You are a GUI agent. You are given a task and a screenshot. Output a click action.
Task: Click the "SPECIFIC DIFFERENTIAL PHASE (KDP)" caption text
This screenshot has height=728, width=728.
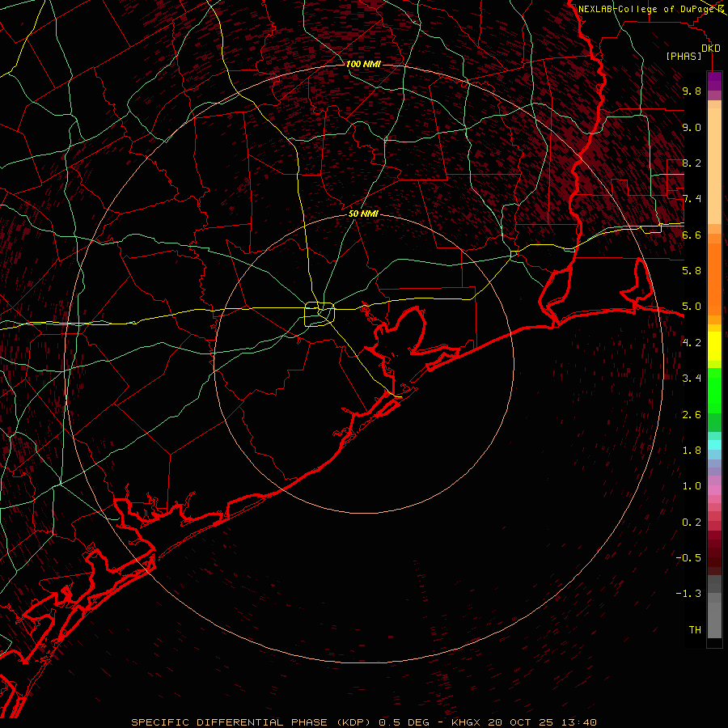point(252,722)
